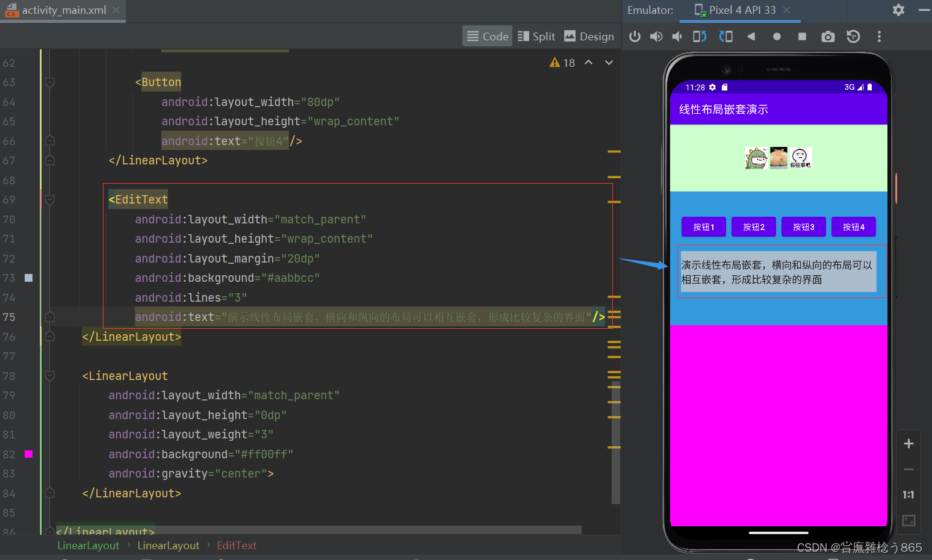Open emulator extended controls three-dot menu

coord(879,37)
